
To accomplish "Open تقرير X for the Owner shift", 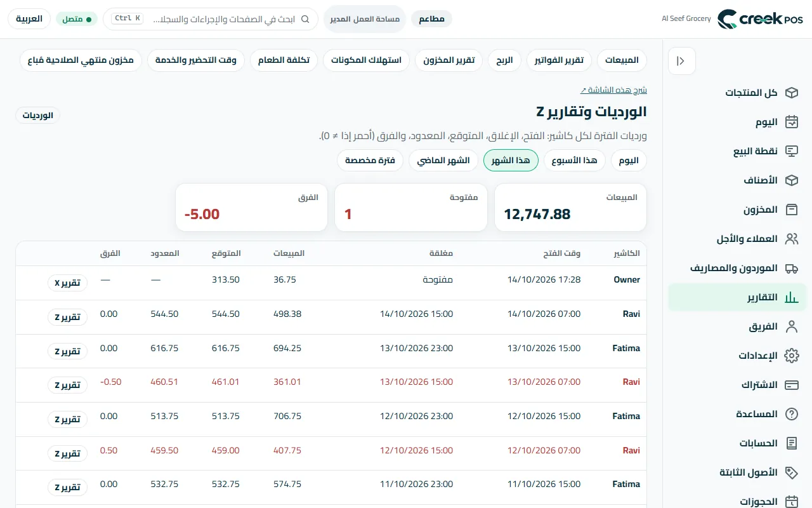I will pos(67,283).
